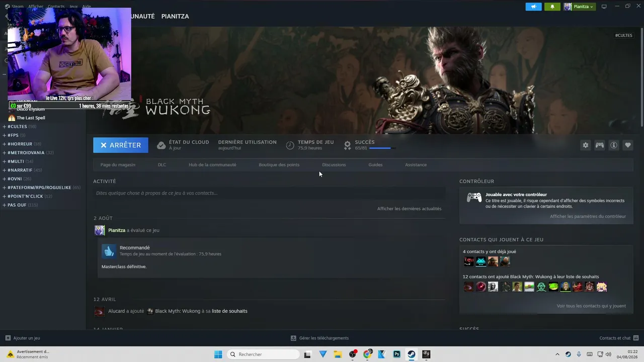Click the space invader contact avatar
Screen dimensions: 644x362
(x=481, y=261)
